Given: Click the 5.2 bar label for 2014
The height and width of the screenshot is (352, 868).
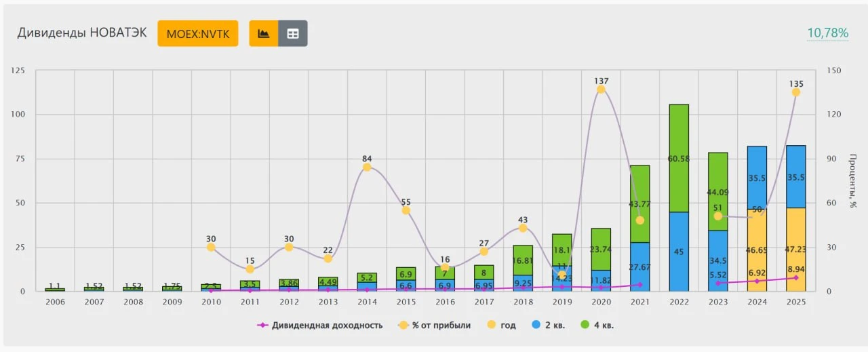Looking at the screenshot, I should coord(367,277).
